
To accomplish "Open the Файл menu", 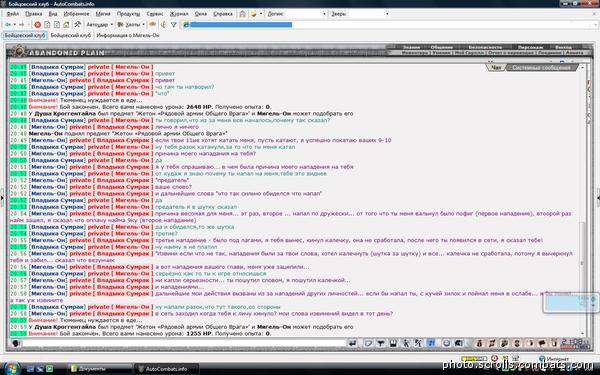I will pyautogui.click(x=13, y=14).
